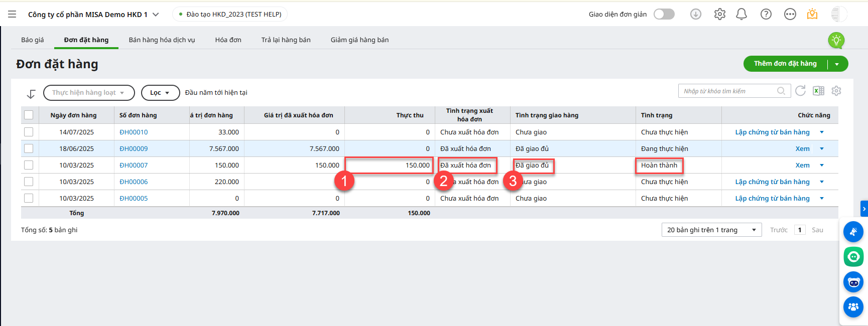Refresh the order list
Viewport: 868px width, 326px height.
click(800, 91)
